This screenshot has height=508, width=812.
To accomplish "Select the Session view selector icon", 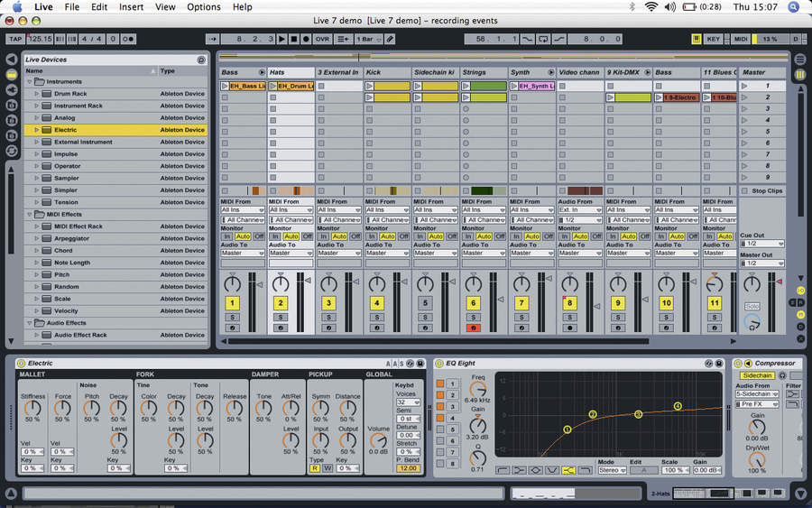I will pyautogui.click(x=800, y=75).
